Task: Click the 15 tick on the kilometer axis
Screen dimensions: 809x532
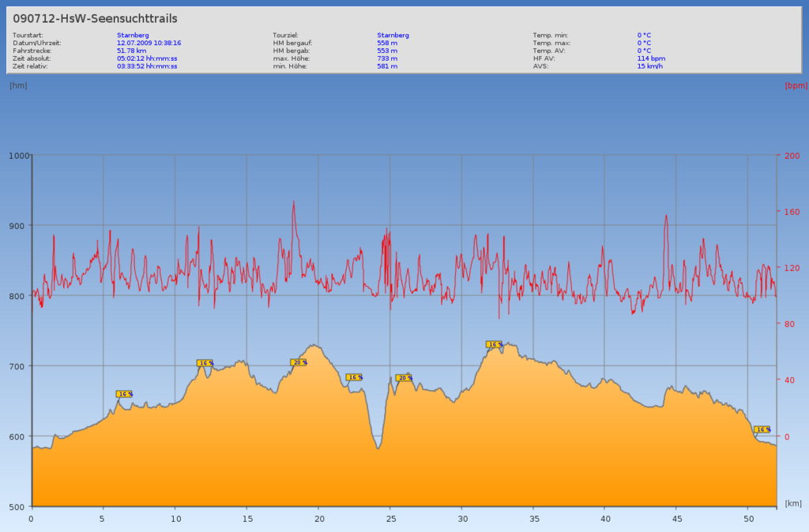Action: coord(247,519)
